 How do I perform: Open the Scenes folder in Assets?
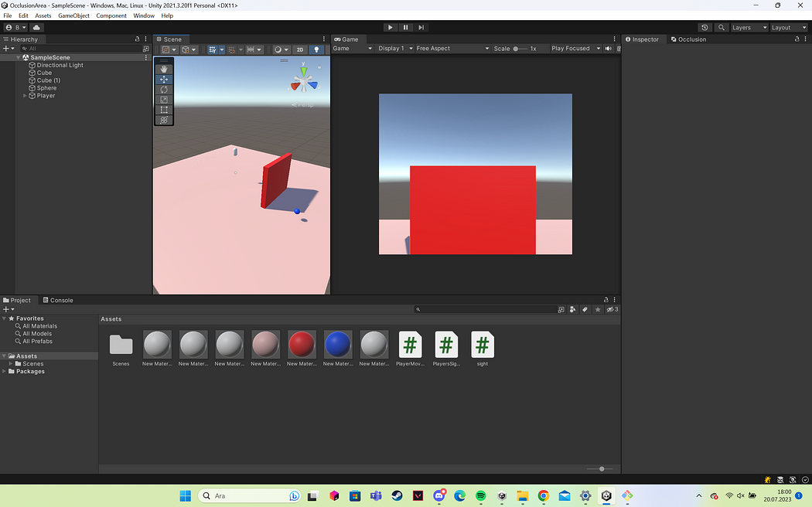click(121, 345)
